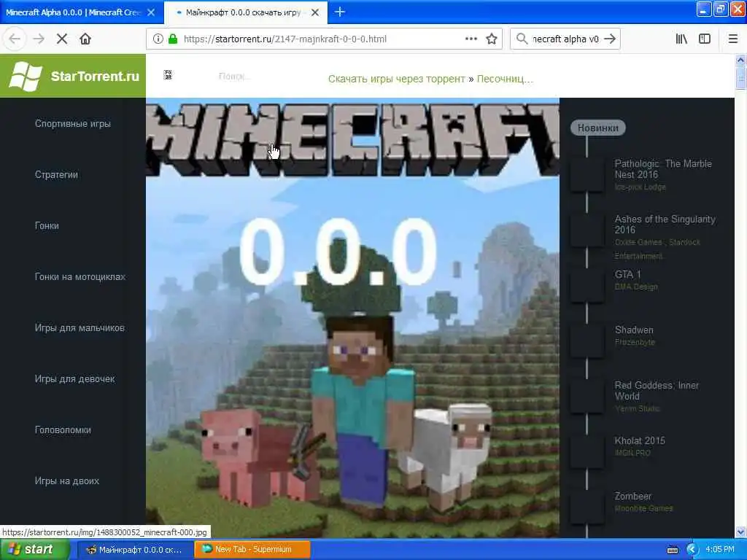Click the keyboard icon in system tray
The image size is (747, 560).
coord(672,550)
